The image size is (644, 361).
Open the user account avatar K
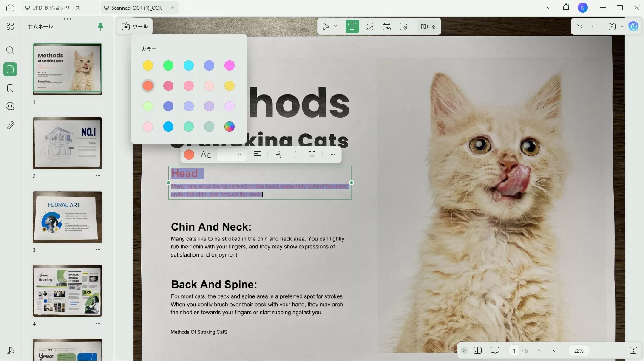coord(583,8)
